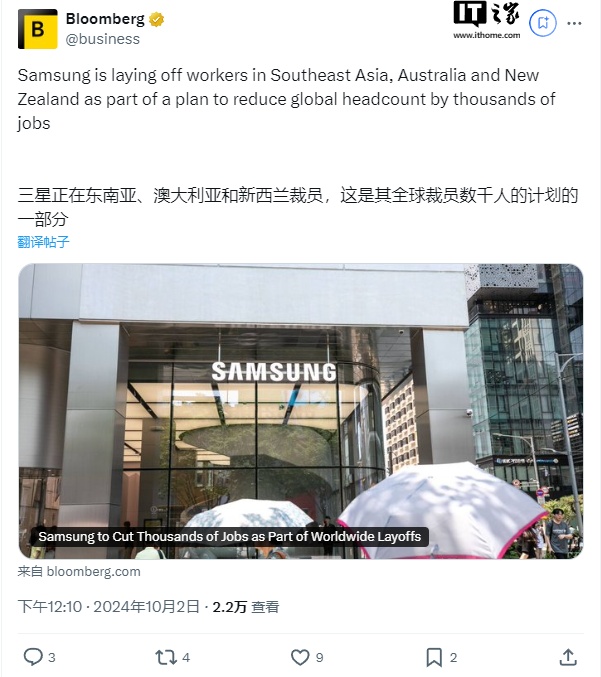
Task: Click the share upload icon
Action: [568, 657]
